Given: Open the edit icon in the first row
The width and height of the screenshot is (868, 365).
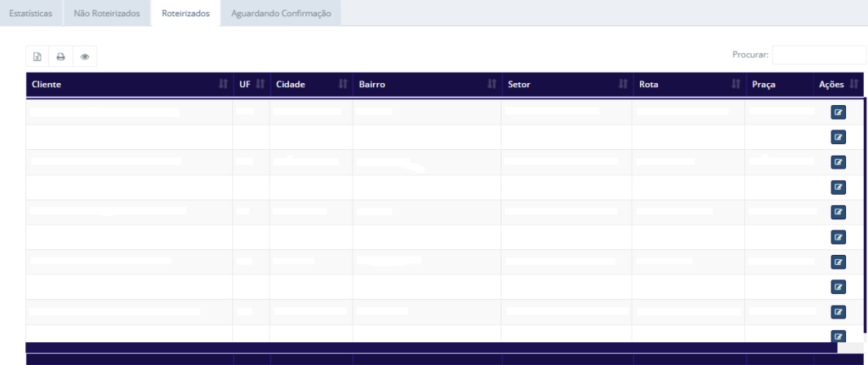Looking at the screenshot, I should click(x=837, y=112).
